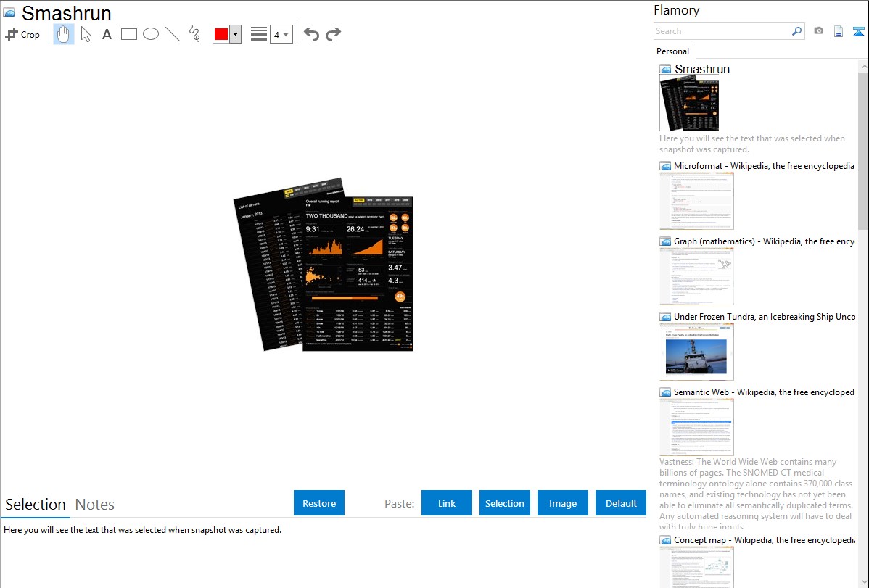The height and width of the screenshot is (588, 869).
Task: Select the Crop tool
Action: [22, 34]
